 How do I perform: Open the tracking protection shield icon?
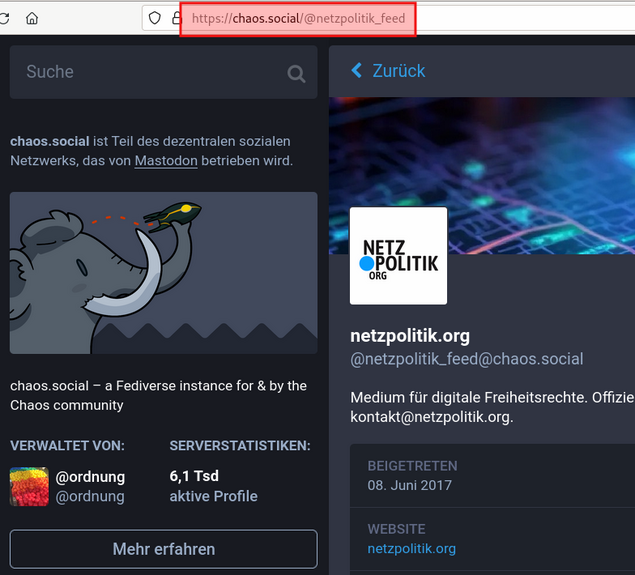(154, 18)
